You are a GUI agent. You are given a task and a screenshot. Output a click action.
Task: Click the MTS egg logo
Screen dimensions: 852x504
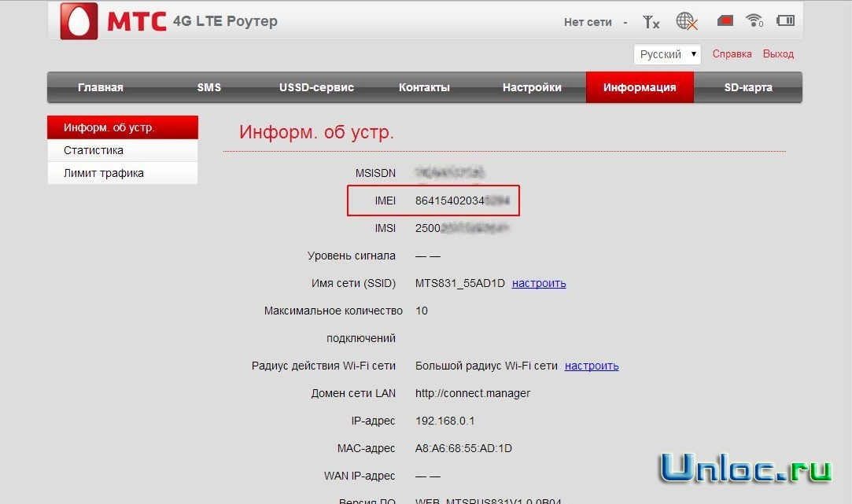(79, 20)
